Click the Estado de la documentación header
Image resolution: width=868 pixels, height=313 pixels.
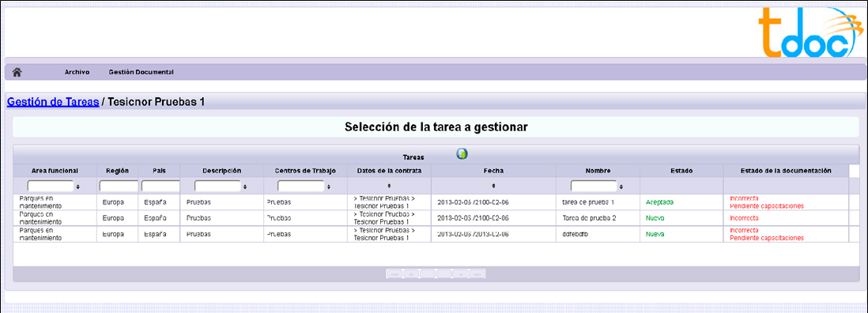click(786, 171)
